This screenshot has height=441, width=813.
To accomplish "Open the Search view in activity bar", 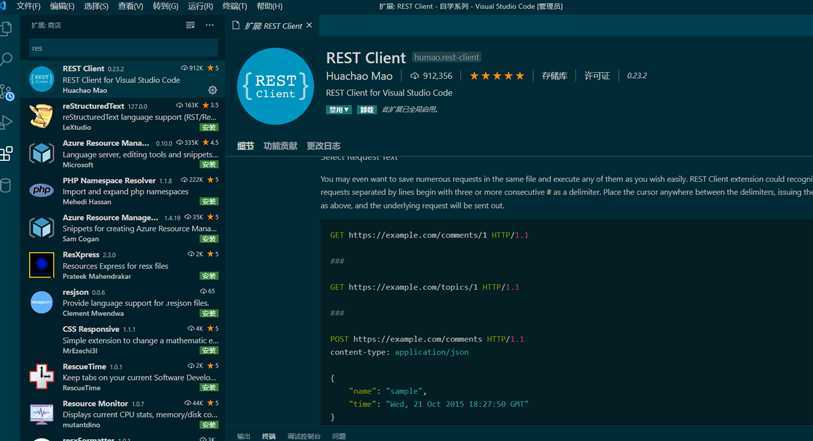I will point(7,59).
